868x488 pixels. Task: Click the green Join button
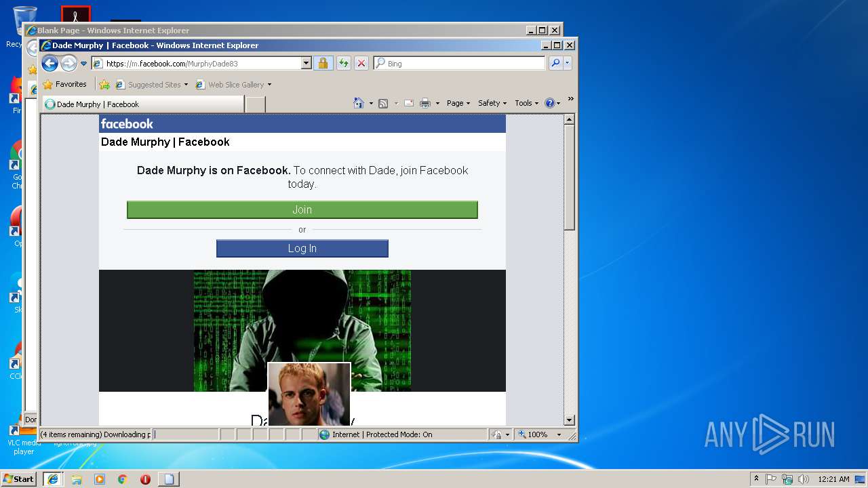point(302,209)
